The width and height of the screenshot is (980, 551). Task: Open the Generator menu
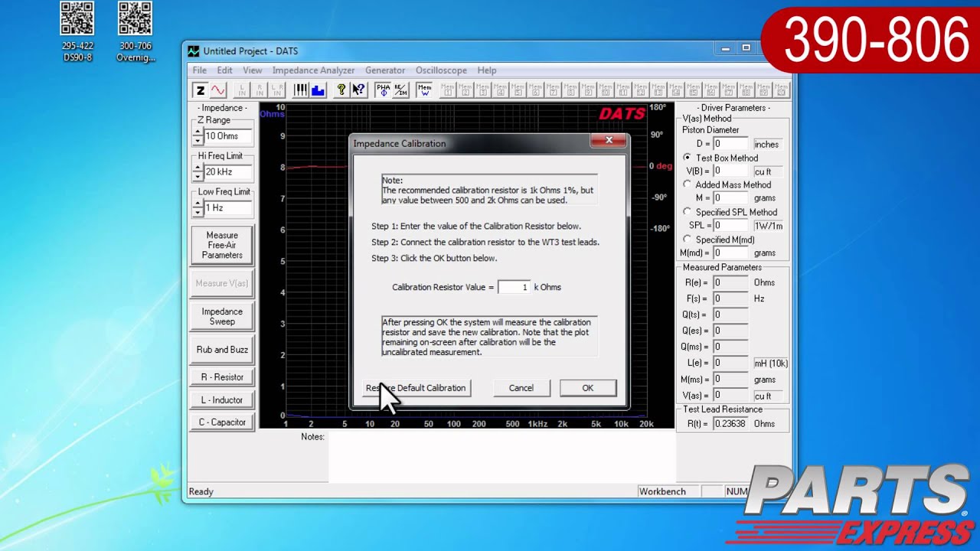tap(385, 70)
